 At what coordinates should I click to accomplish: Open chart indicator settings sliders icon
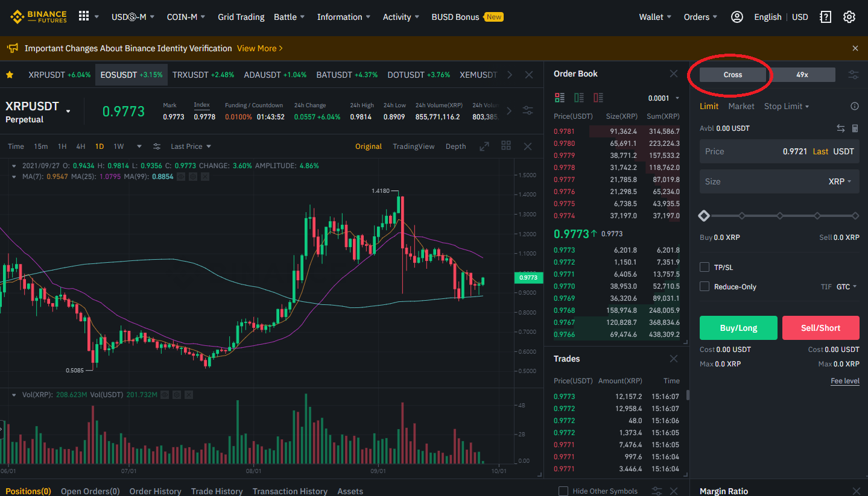157,146
